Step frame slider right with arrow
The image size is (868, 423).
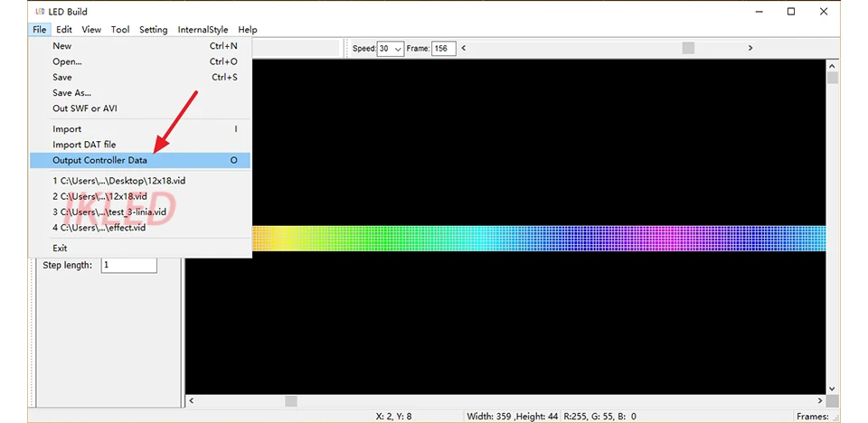click(x=750, y=48)
